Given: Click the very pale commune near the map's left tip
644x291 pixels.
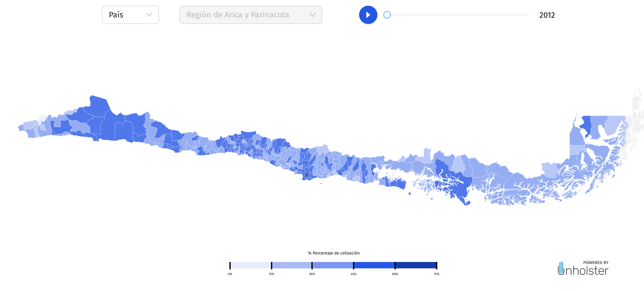Looking at the screenshot, I should click(43, 118).
